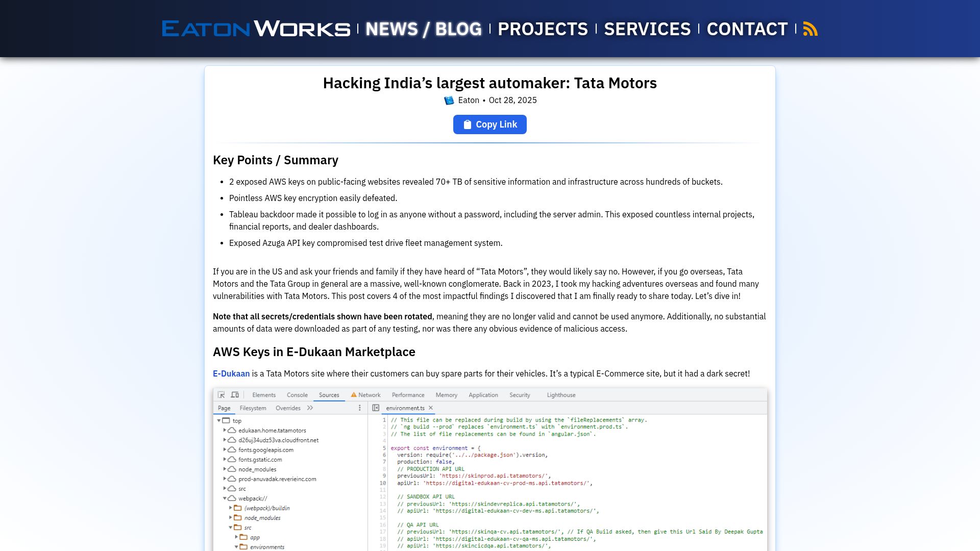Follow the E-Dukaan hyperlink
This screenshot has width=980, height=551.
tap(231, 373)
